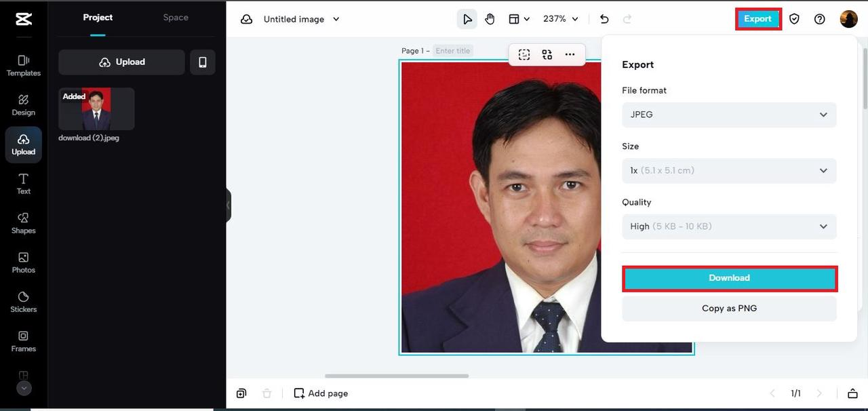
Task: Open the Size 1x dropdown
Action: pos(729,170)
